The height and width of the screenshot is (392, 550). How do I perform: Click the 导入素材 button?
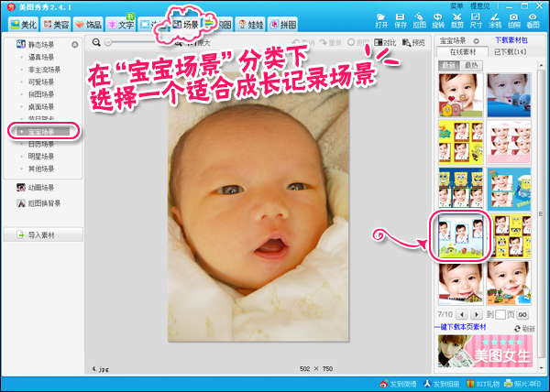coord(42,235)
